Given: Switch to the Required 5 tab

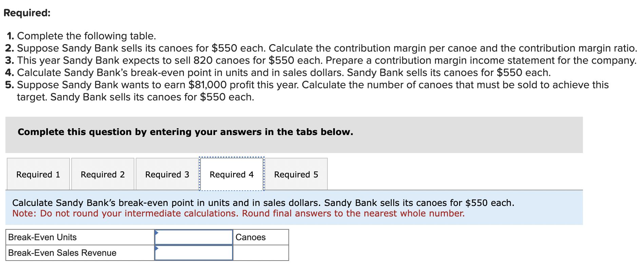Looking at the screenshot, I should pos(296,174).
